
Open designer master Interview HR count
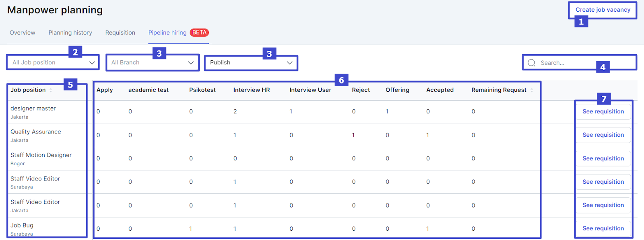click(x=235, y=112)
